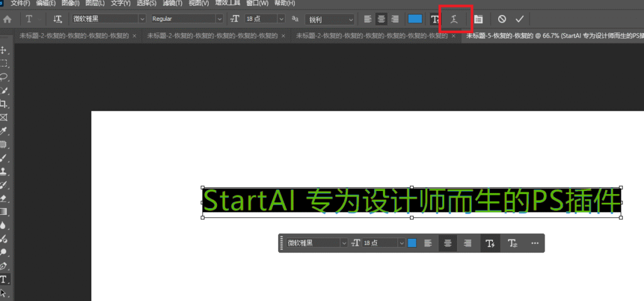Center align text in floating taskbar

point(448,243)
